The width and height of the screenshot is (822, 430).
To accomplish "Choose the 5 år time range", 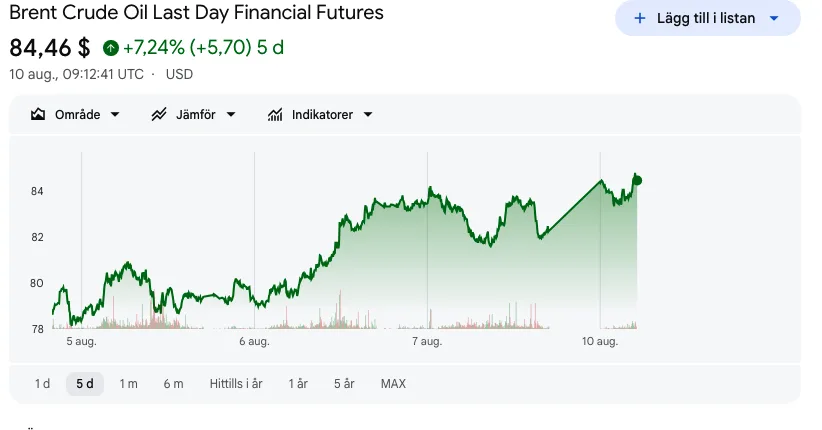I will (344, 384).
